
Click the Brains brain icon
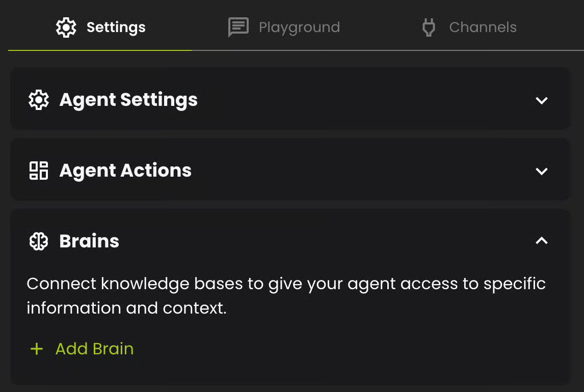39,241
